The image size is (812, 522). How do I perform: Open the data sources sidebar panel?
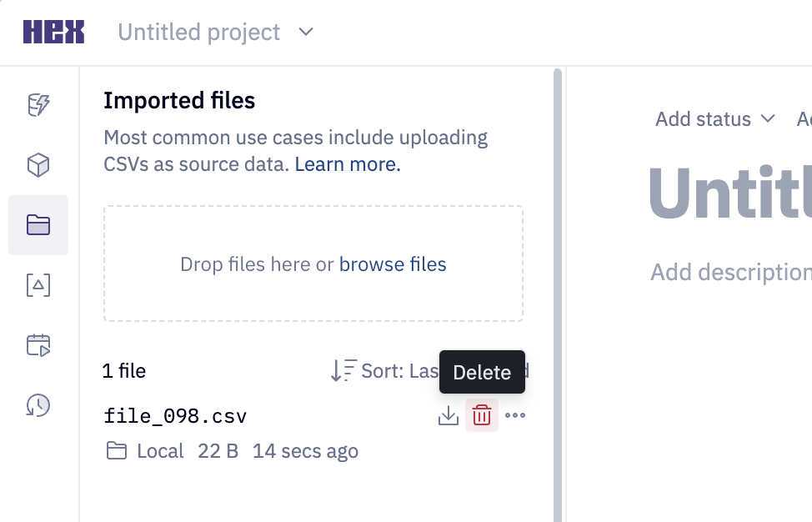tap(38, 104)
